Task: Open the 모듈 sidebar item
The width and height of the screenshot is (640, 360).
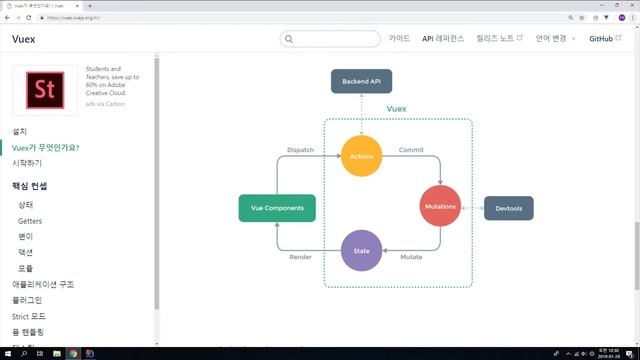Action: tap(25, 269)
